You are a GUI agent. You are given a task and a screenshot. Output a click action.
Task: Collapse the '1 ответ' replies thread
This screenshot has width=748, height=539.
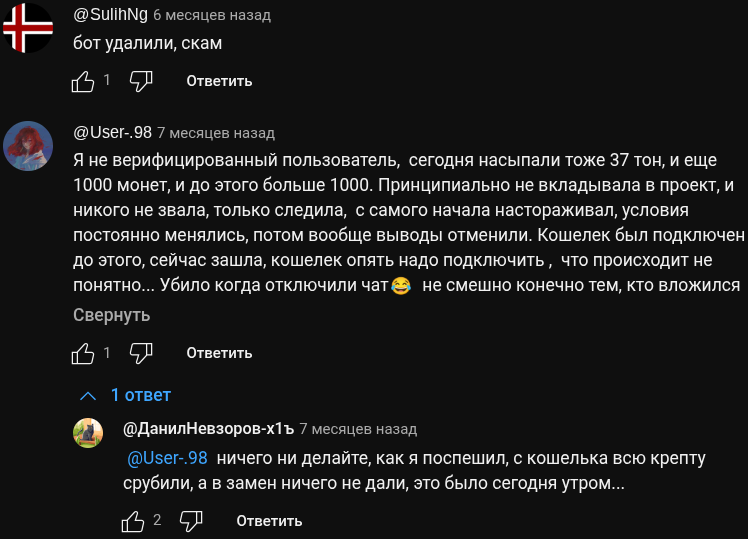(x=126, y=395)
